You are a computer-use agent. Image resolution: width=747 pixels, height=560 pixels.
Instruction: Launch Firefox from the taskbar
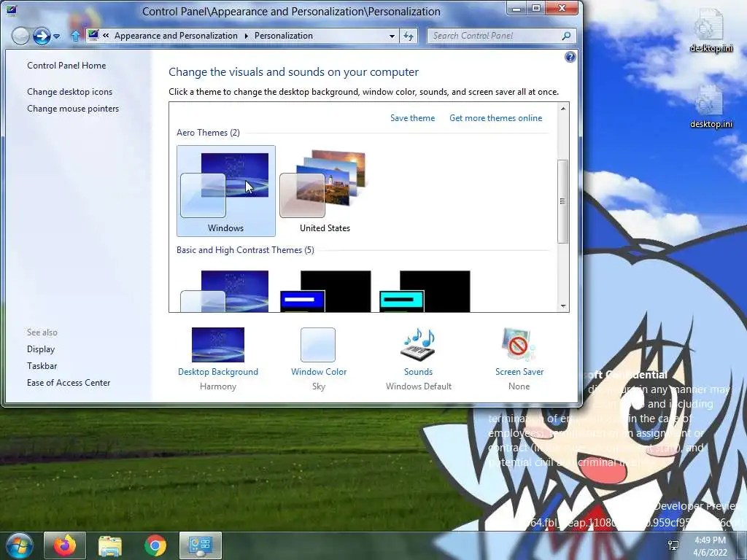click(65, 545)
